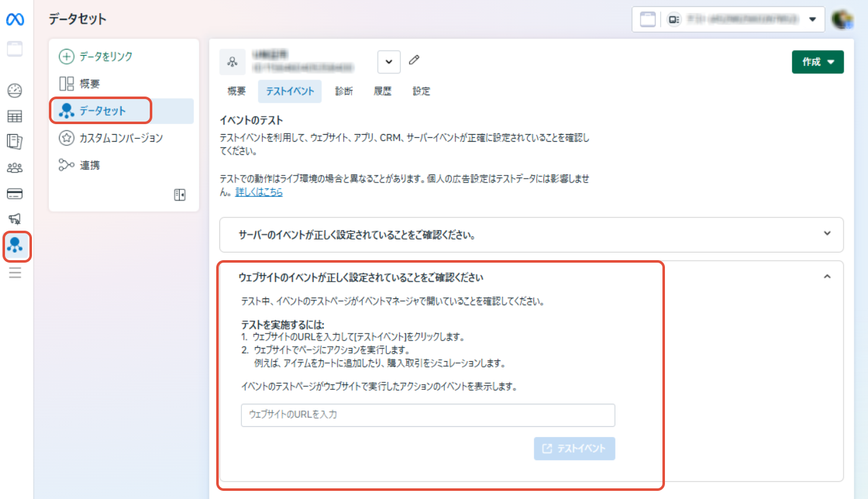Open the 作成 dropdown button

[817, 62]
